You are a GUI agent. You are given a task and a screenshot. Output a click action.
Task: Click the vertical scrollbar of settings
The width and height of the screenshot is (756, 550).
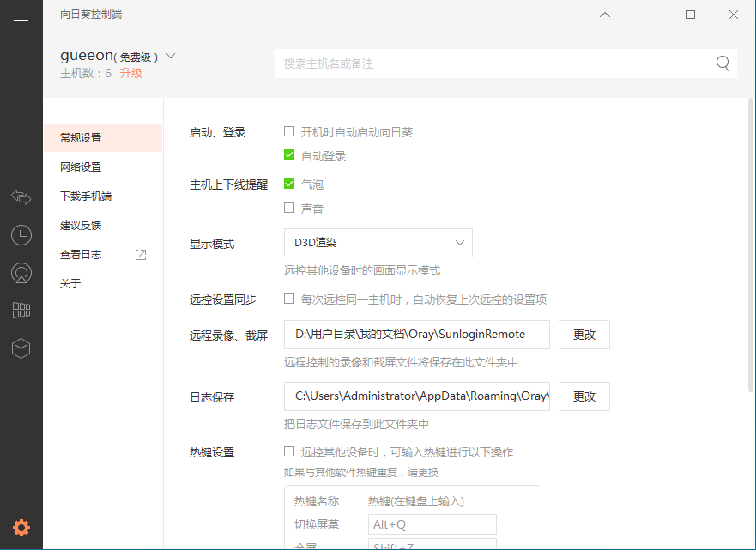coord(751,245)
